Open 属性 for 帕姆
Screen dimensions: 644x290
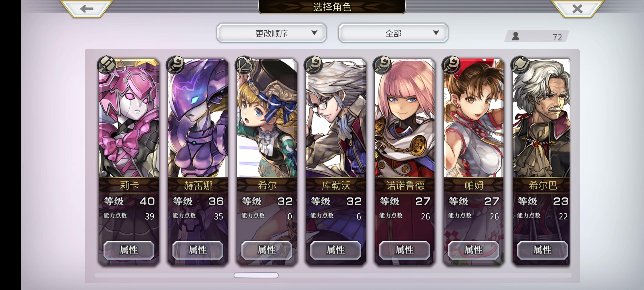point(474,250)
